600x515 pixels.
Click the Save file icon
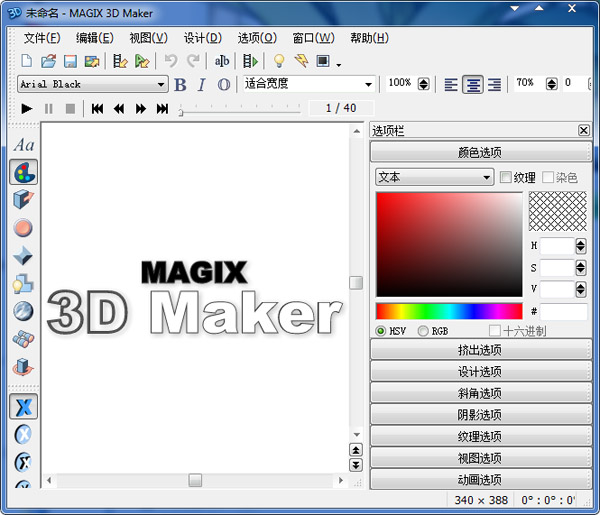click(x=70, y=61)
